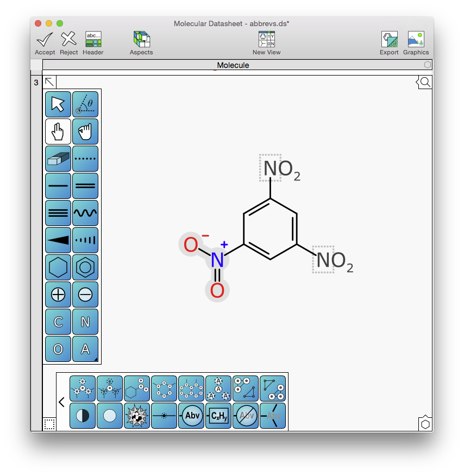
Task: Choose the wedge bond tool
Action: [58, 240]
